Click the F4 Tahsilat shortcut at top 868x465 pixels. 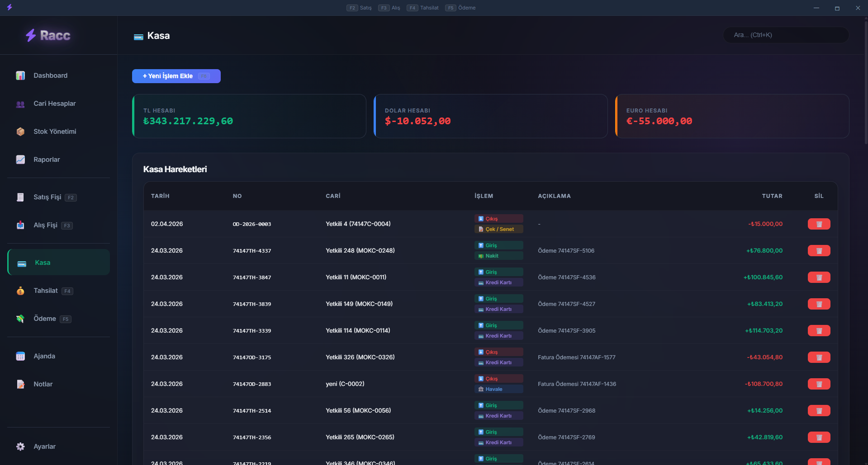[423, 8]
